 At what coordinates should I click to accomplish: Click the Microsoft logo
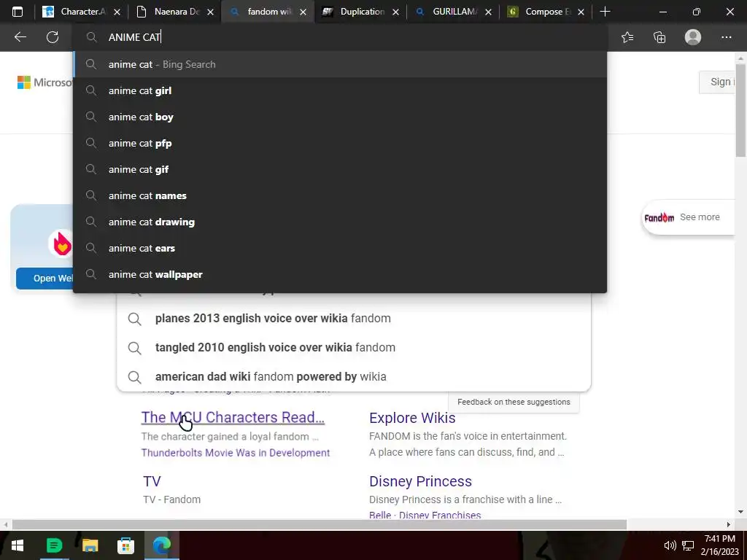44,82
